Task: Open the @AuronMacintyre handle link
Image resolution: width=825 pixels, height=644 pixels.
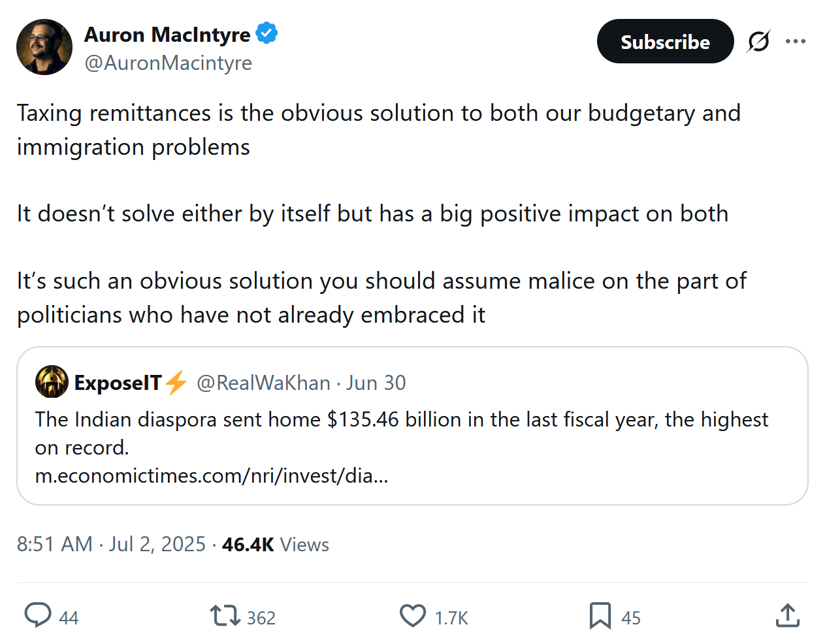Action: tap(169, 63)
